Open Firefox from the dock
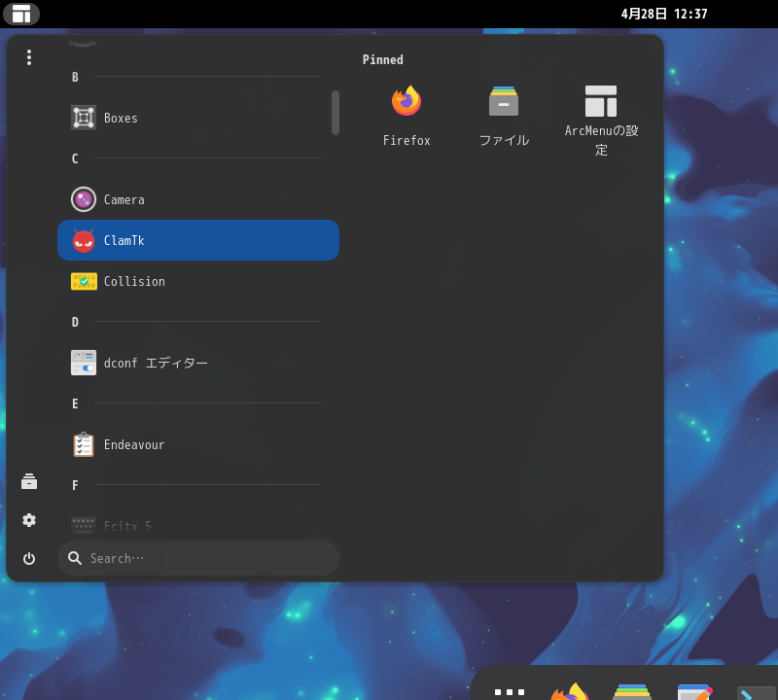Viewport: 778px width, 700px height. pos(570,691)
